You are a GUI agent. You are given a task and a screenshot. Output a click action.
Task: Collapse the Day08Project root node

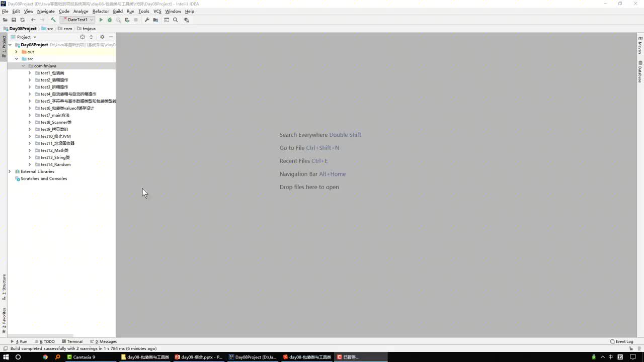(x=10, y=45)
